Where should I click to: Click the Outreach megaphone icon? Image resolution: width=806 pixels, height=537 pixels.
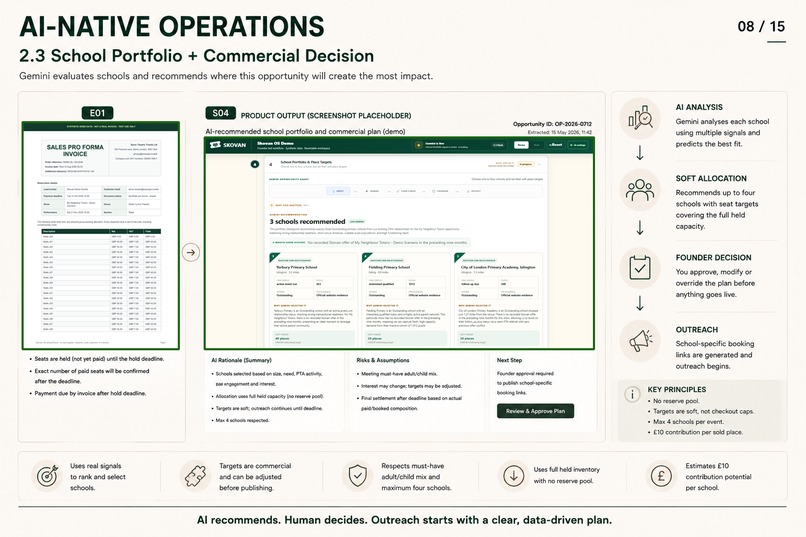640,340
